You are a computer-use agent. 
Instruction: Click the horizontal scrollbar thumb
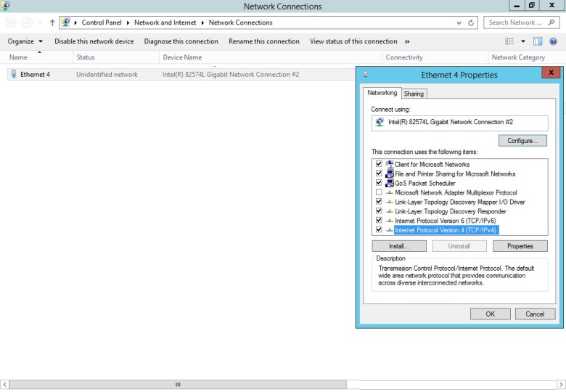point(177,384)
